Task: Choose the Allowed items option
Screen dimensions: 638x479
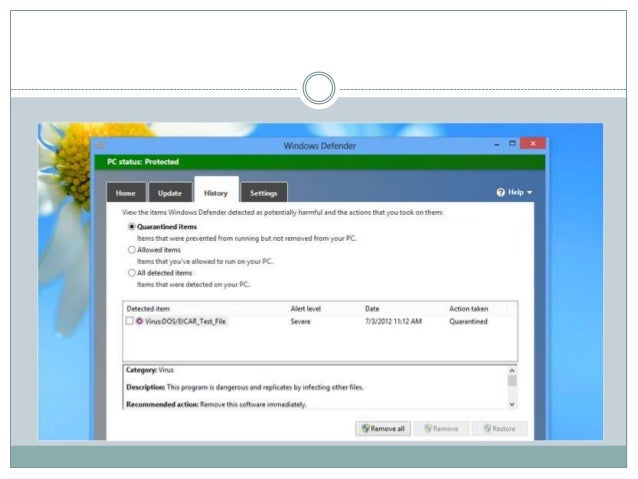Action: (x=131, y=249)
